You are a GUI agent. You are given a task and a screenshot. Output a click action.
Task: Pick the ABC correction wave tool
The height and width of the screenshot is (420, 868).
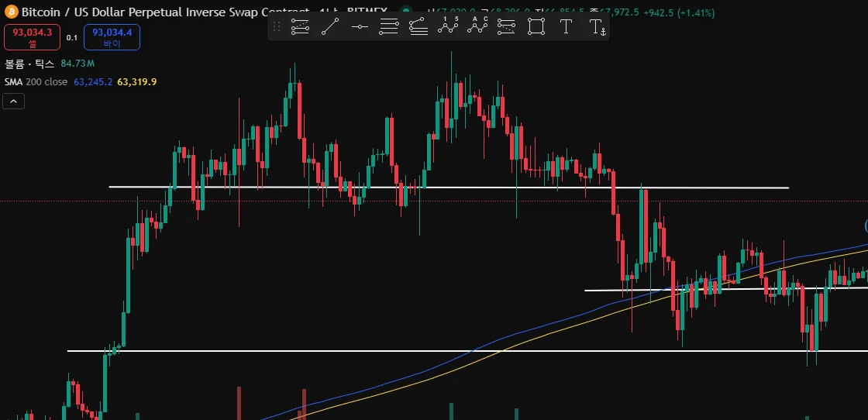tap(477, 26)
